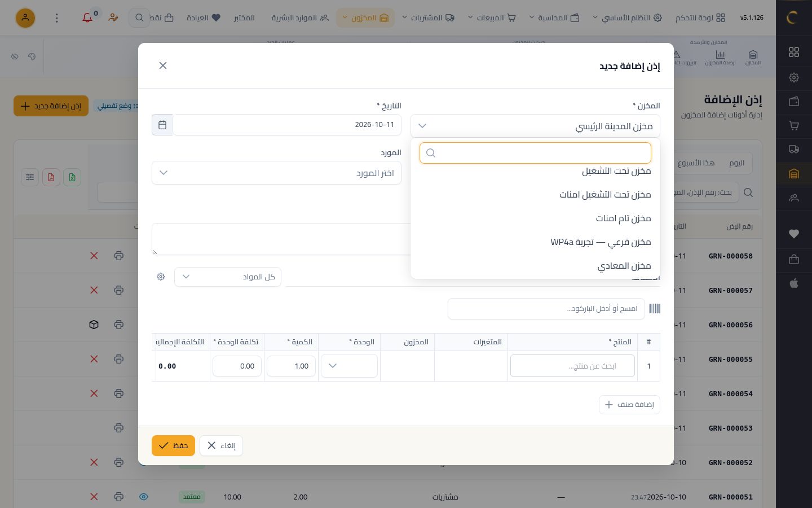Screen dimensions: 812x508
Task: Click the unit cost field showing 0.00
Action: (237, 366)
